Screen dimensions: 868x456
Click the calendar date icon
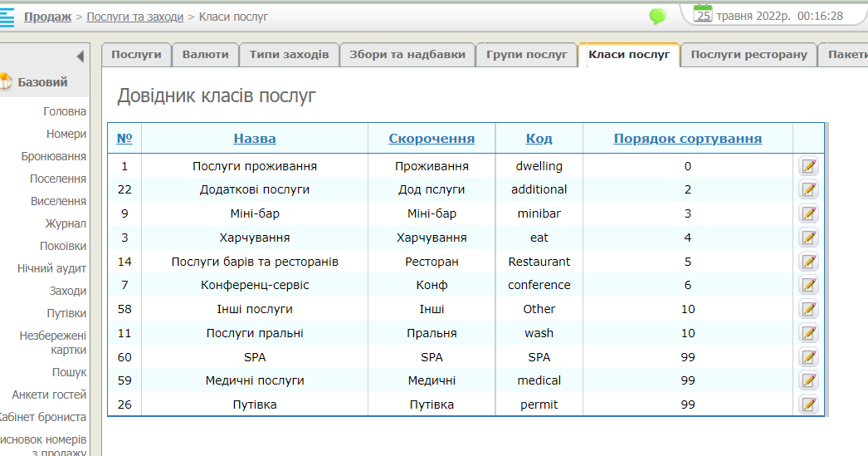(703, 13)
